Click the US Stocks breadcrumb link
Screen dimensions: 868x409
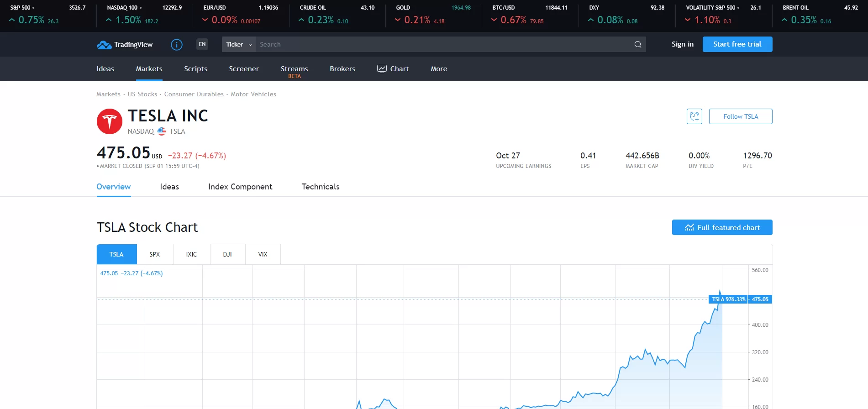(142, 94)
